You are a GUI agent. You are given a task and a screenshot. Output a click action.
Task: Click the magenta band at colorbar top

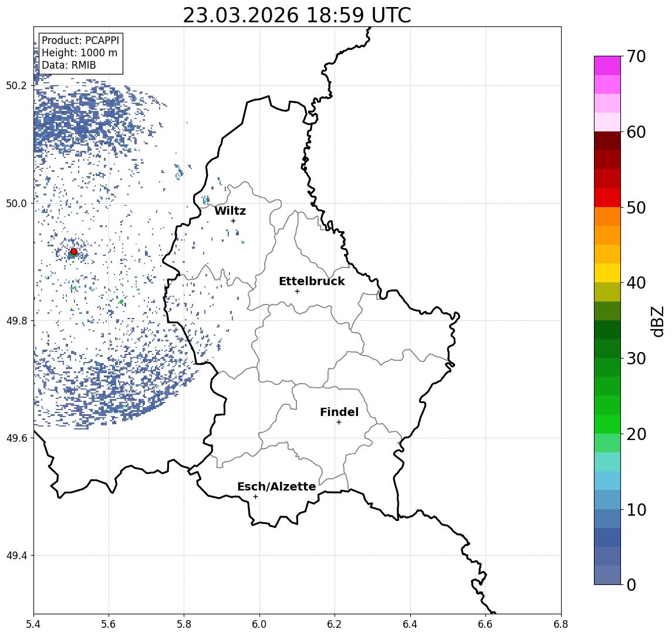click(607, 66)
